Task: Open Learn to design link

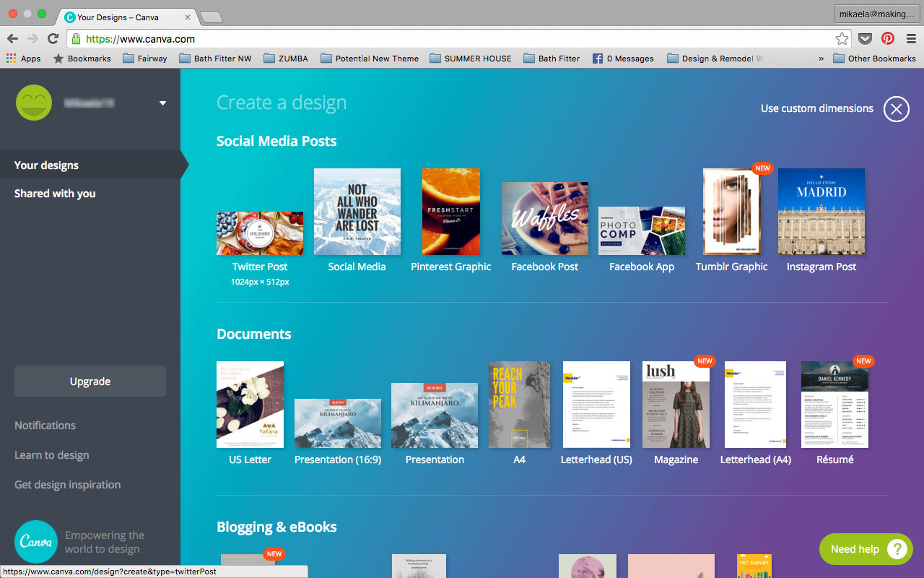Action: (x=52, y=455)
